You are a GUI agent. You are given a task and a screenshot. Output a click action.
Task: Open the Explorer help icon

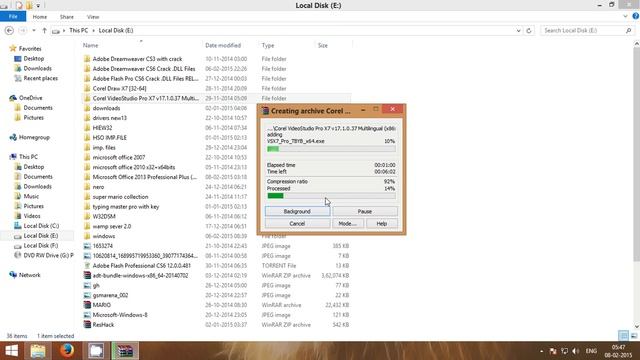coord(636,16)
